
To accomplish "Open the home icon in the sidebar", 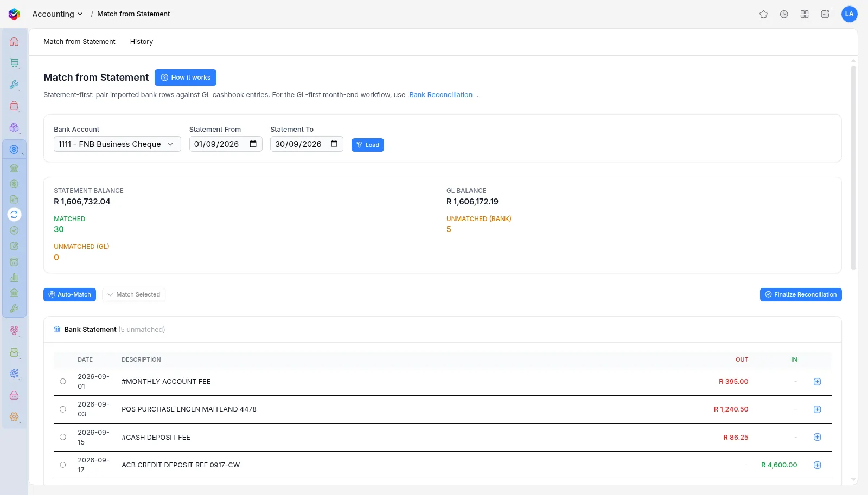I will pos(14,42).
